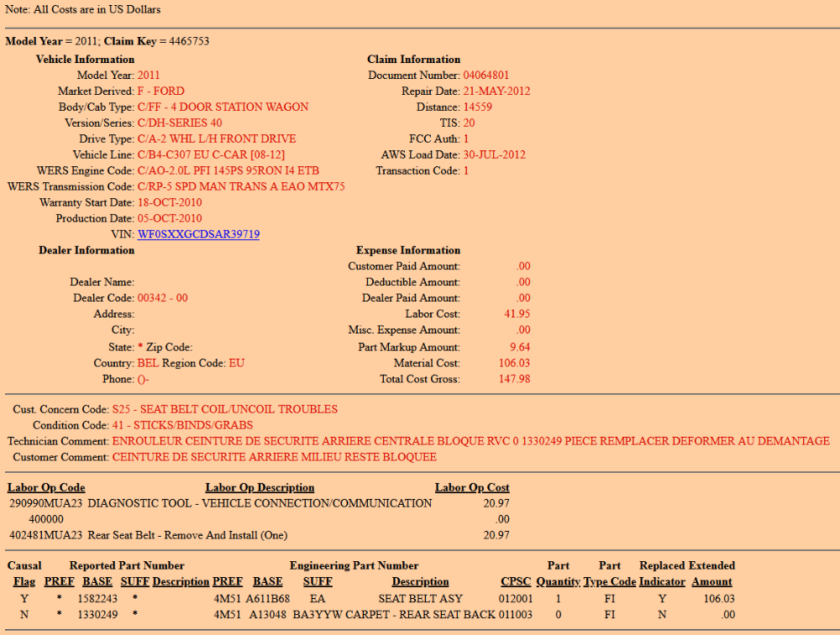Click the Replaced Indicator column header
The height and width of the screenshot is (635, 840).
point(661,581)
